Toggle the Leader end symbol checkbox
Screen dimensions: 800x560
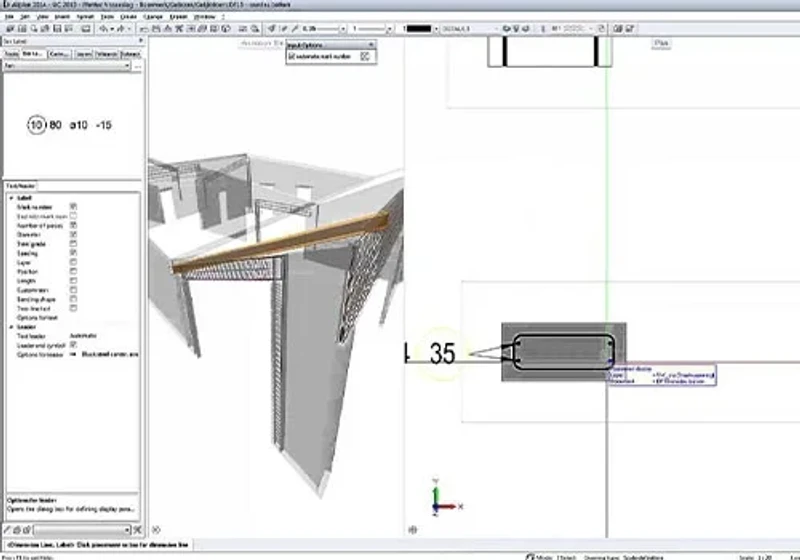[x=73, y=345]
